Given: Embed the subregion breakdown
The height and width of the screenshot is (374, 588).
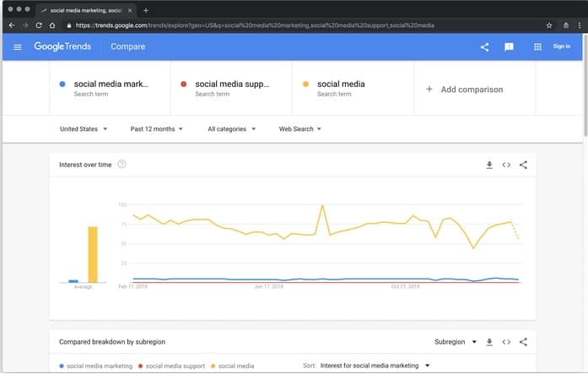Looking at the screenshot, I should [506, 342].
